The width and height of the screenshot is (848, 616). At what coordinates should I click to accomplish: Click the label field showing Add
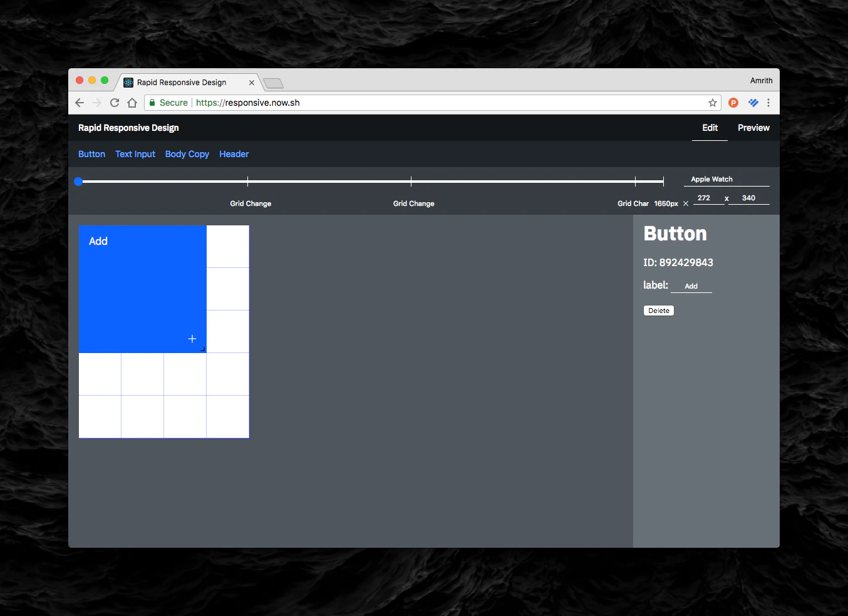(691, 285)
